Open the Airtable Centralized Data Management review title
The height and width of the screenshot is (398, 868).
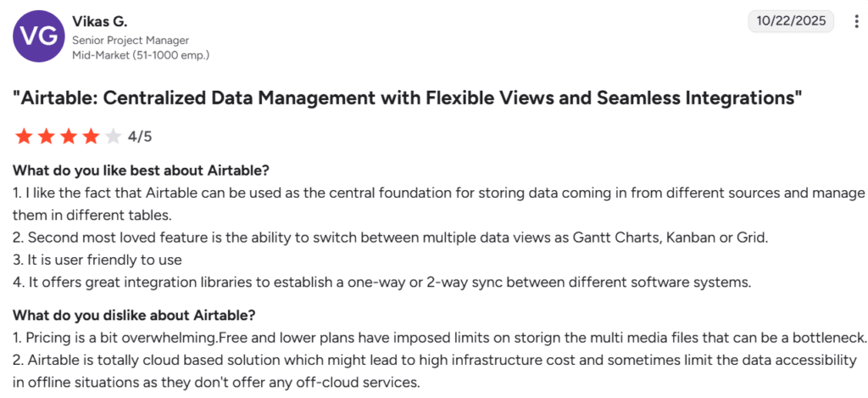[x=408, y=98]
